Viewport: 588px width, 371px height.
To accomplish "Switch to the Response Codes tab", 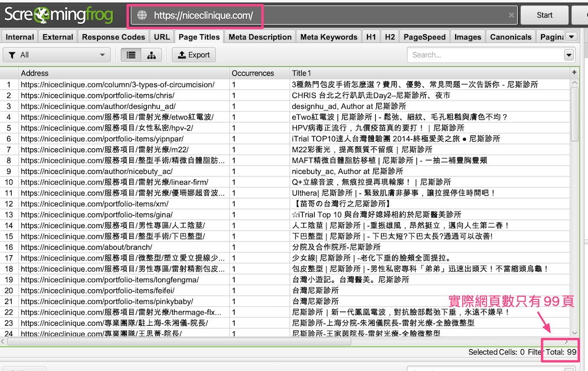I will coord(113,37).
